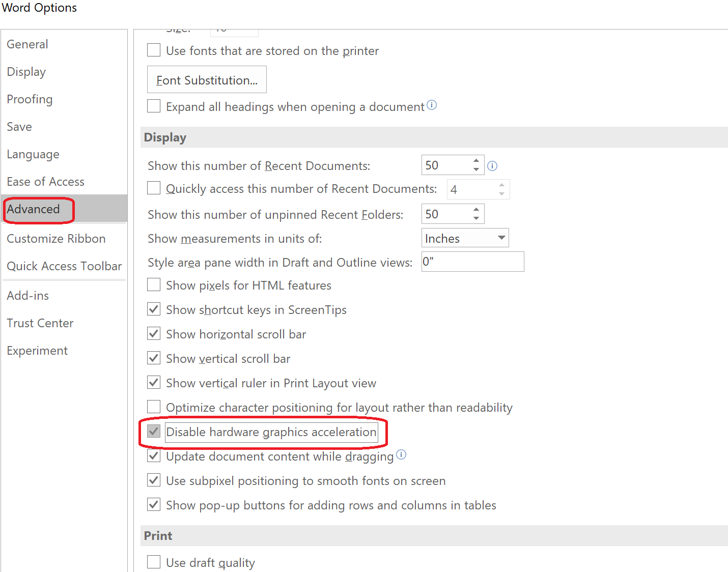Click down arrow on Quickly access number field
The height and width of the screenshot is (572, 728).
(x=501, y=194)
